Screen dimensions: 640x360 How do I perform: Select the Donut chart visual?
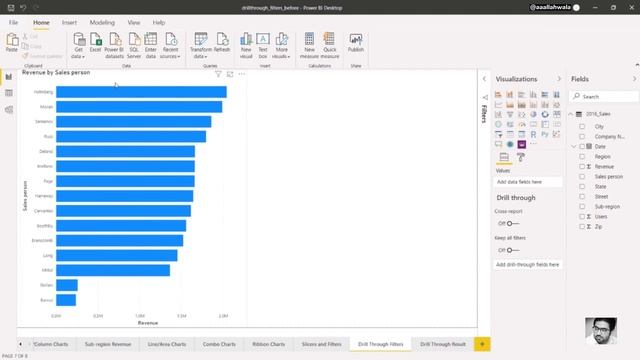[545, 115]
